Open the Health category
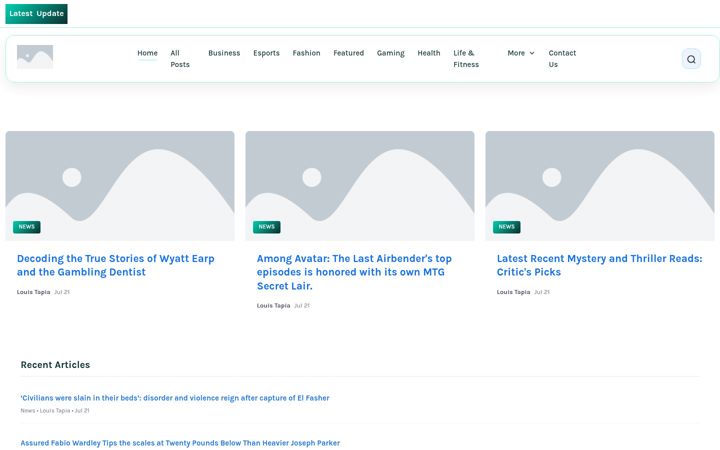The width and height of the screenshot is (720, 450). [x=429, y=53]
